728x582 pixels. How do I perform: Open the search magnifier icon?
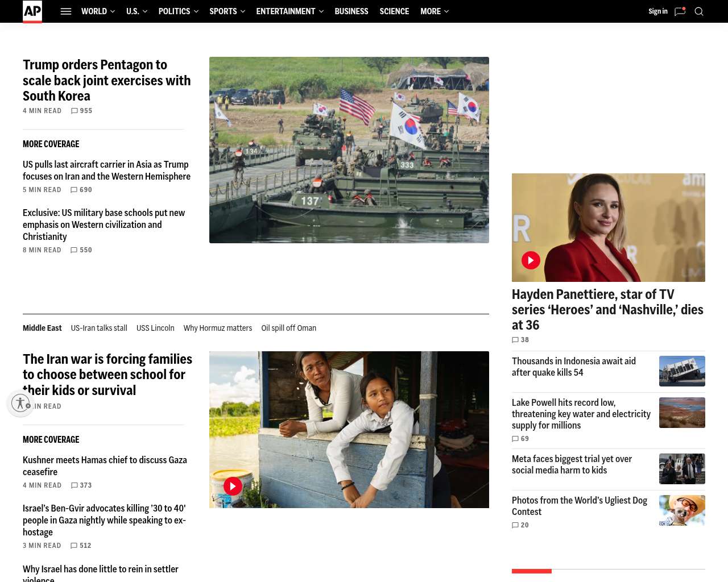tap(699, 11)
